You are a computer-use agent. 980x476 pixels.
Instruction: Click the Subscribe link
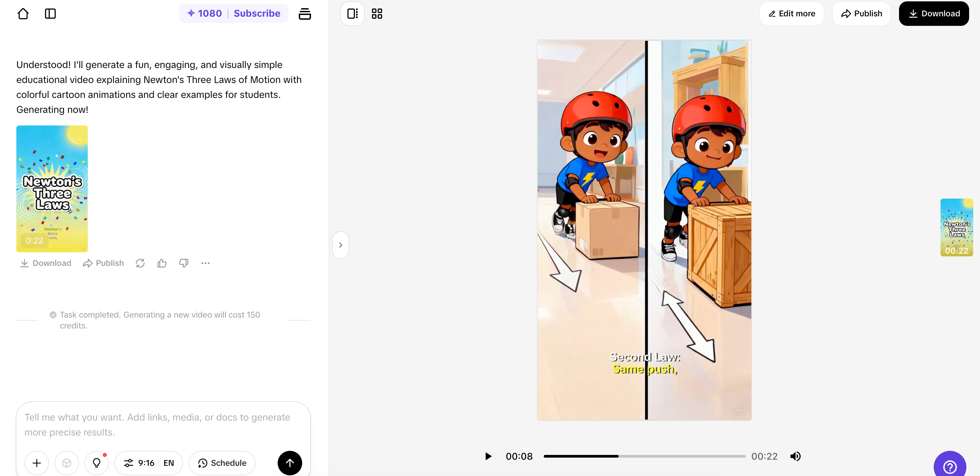257,14
